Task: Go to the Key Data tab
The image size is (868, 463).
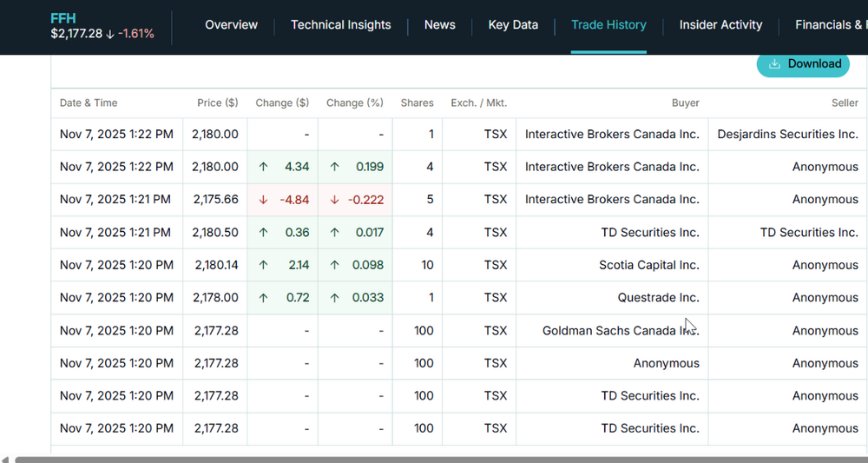Action: point(513,25)
